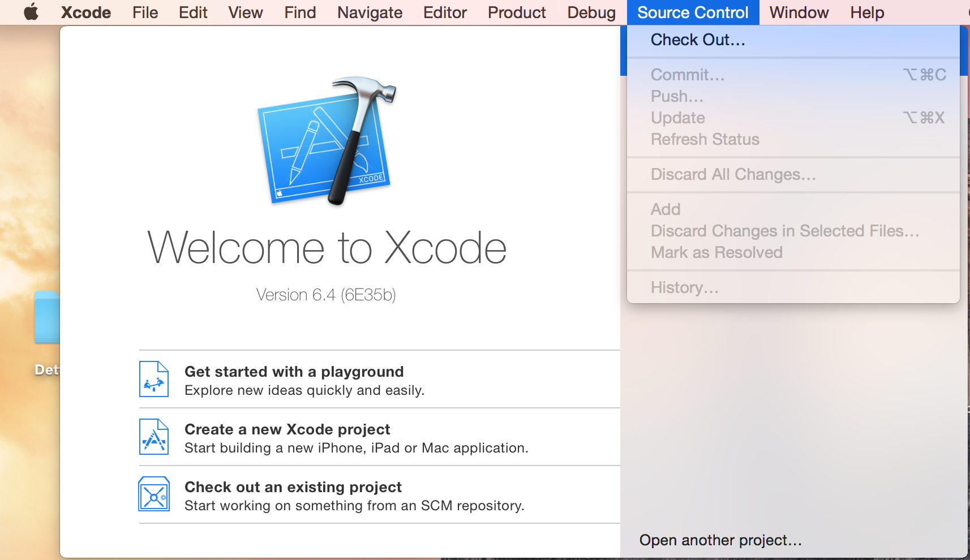Click the playground file icon
This screenshot has width=970, height=560.
pyautogui.click(x=154, y=379)
